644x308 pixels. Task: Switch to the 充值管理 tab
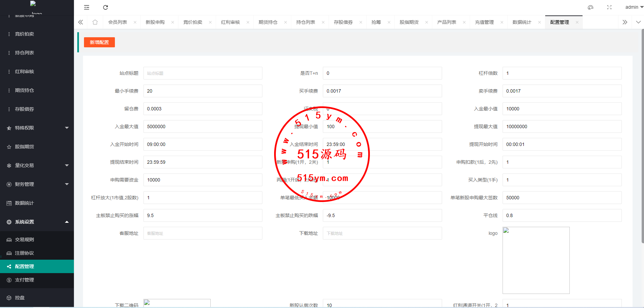(484, 22)
